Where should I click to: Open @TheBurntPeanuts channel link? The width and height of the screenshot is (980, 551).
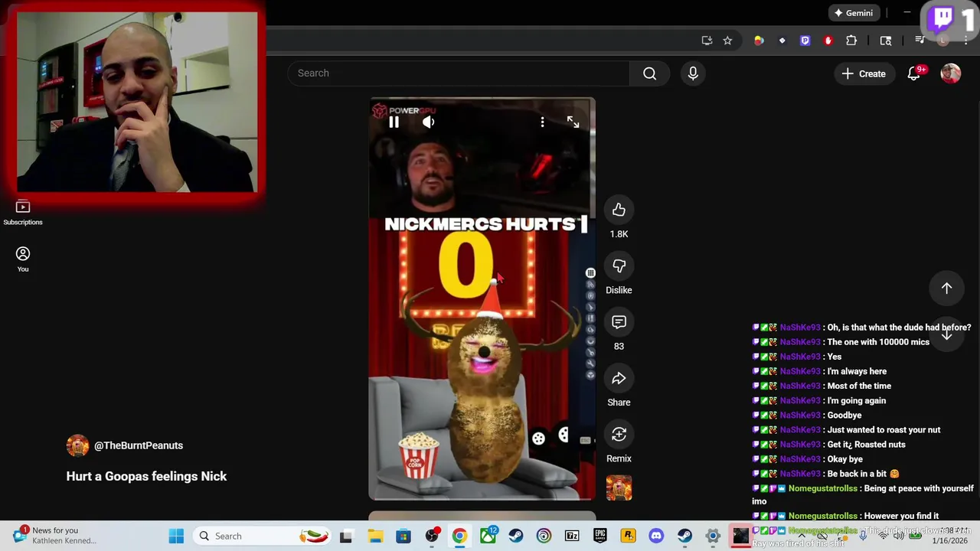(139, 445)
